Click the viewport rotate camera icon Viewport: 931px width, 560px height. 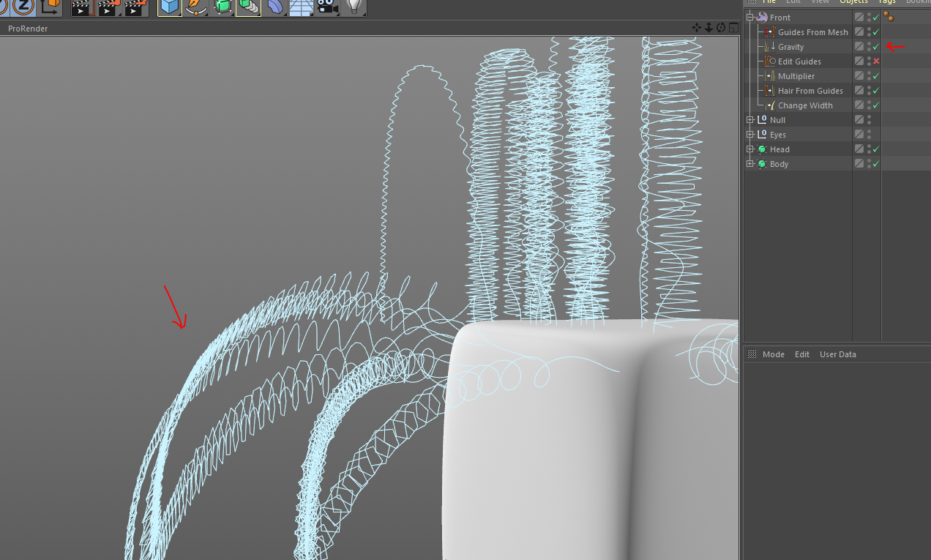point(721,28)
